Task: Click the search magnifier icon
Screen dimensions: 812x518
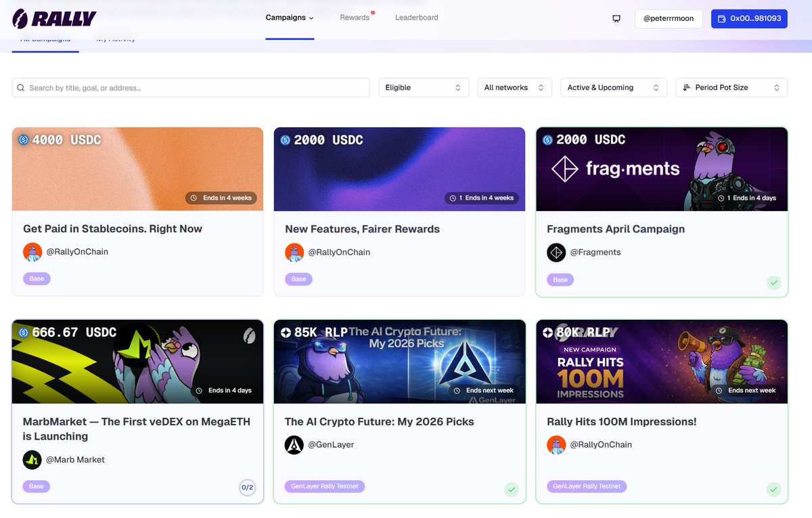Action: (x=21, y=88)
